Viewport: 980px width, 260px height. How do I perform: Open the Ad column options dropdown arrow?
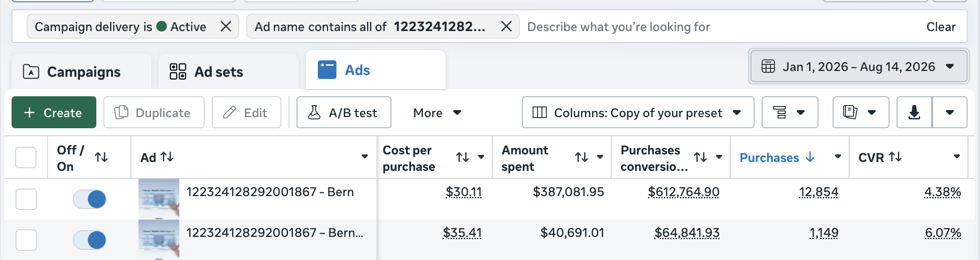pos(365,157)
